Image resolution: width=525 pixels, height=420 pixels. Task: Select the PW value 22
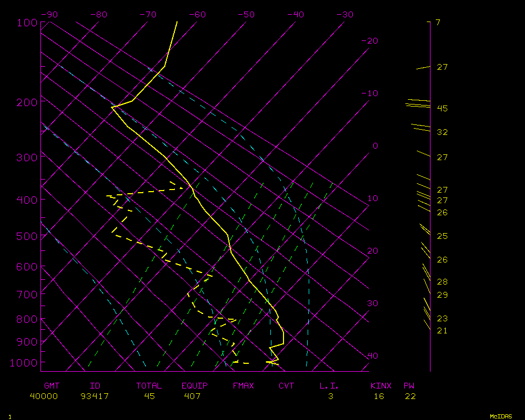pyautogui.click(x=410, y=396)
